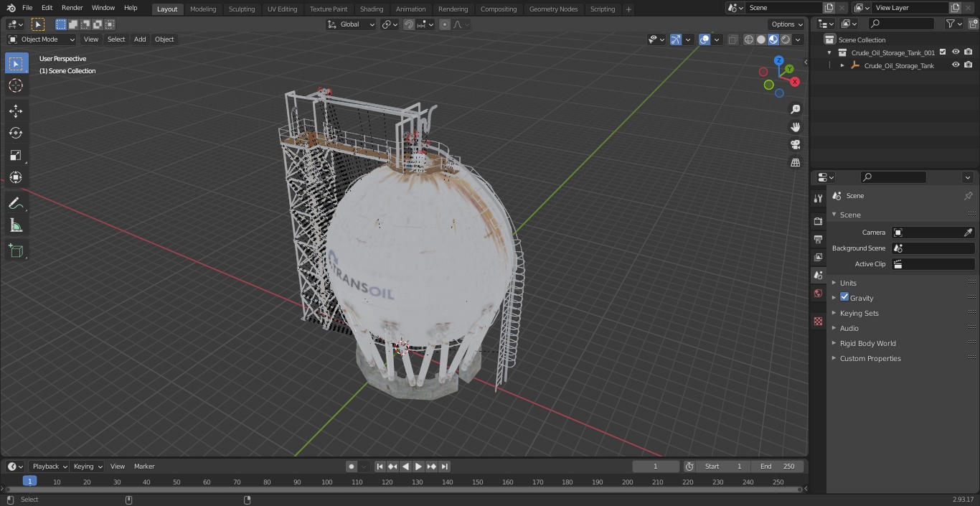Switch to rendered viewport shading

[x=786, y=39]
